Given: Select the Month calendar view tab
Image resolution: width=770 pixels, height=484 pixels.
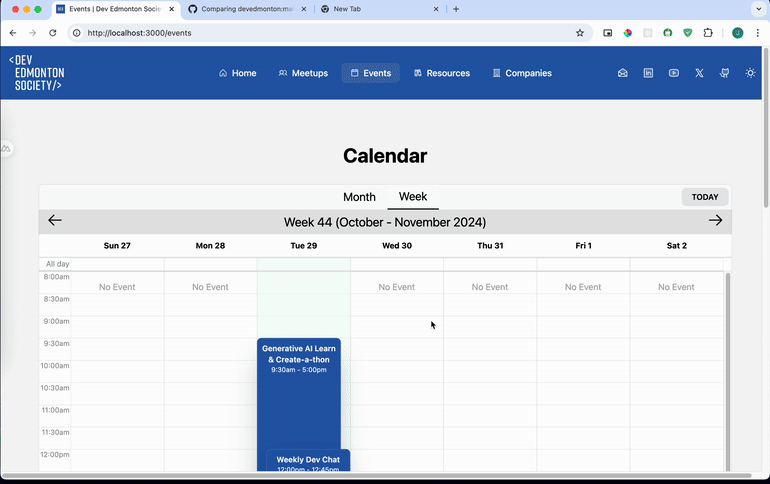Looking at the screenshot, I should pyautogui.click(x=359, y=197).
